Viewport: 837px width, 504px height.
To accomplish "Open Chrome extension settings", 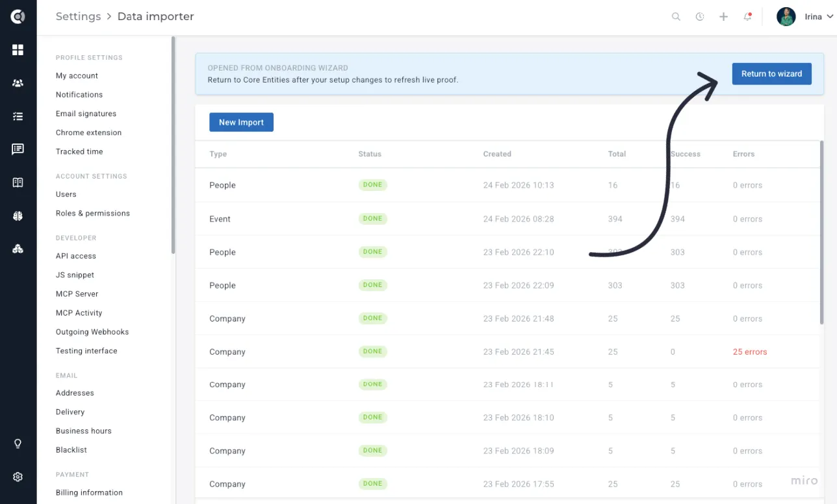I will (x=88, y=132).
